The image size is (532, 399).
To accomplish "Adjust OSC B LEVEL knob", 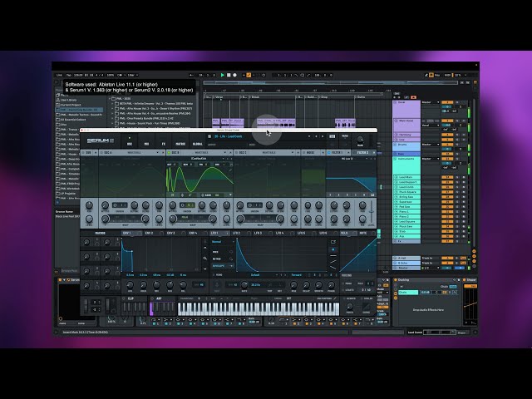I will click(227, 219).
